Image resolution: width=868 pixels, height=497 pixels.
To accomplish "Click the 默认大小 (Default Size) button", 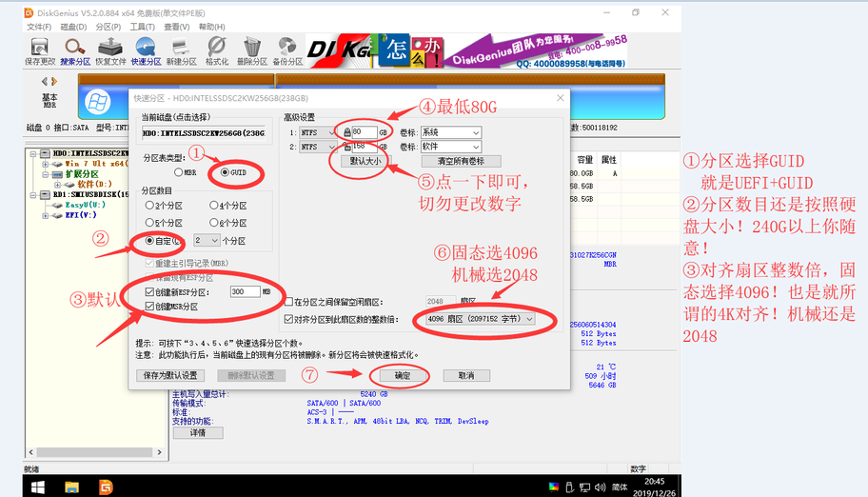I will point(365,162).
